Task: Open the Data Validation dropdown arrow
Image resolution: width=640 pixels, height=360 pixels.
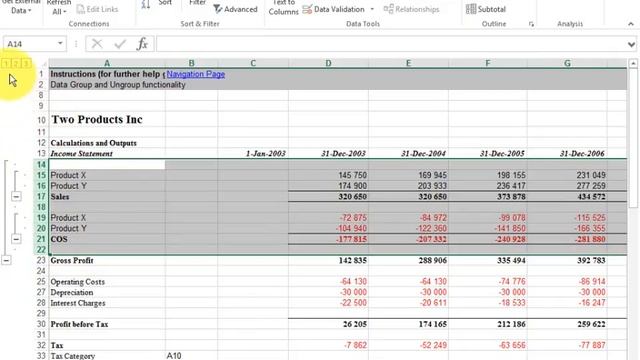Action: click(372, 9)
